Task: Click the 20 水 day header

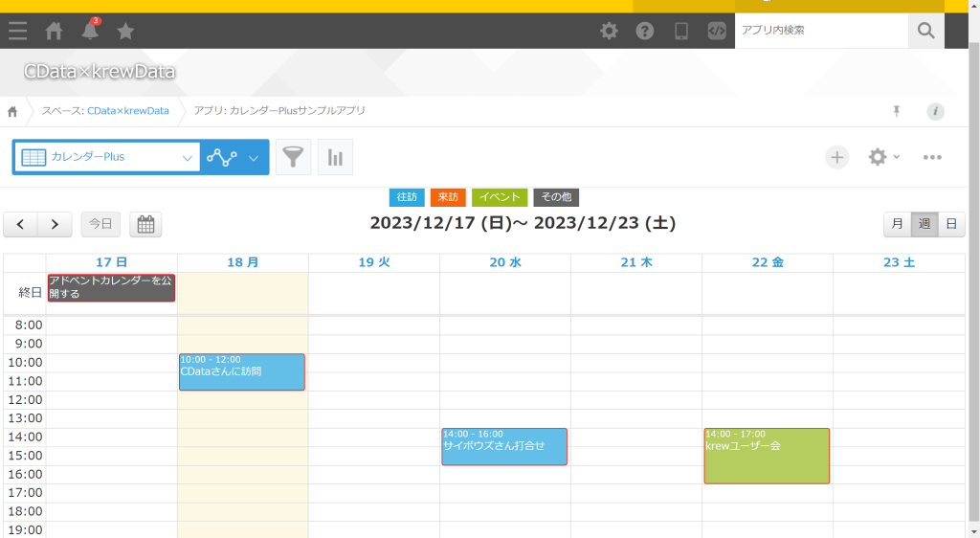Action: click(505, 262)
